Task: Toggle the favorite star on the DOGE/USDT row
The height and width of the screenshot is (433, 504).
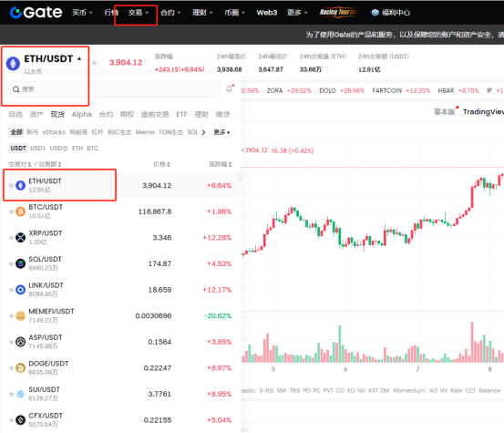Action: [x=11, y=367]
